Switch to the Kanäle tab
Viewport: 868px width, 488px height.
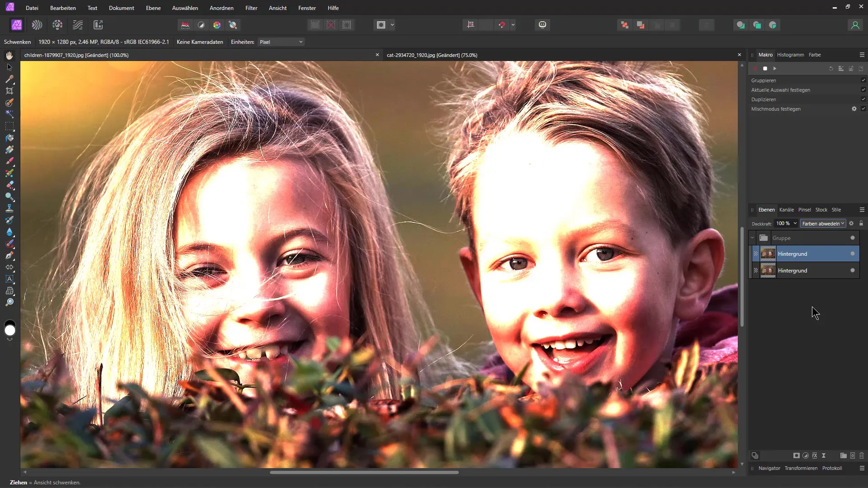click(787, 210)
